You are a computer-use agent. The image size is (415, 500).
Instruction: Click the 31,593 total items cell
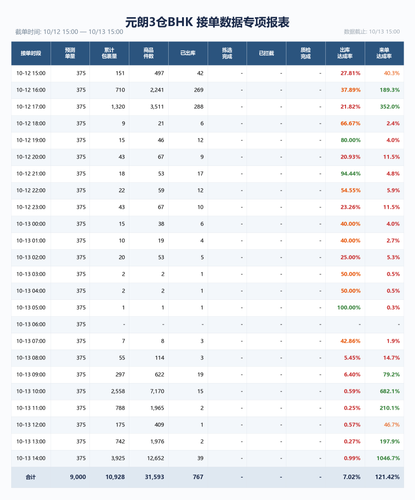(x=155, y=477)
